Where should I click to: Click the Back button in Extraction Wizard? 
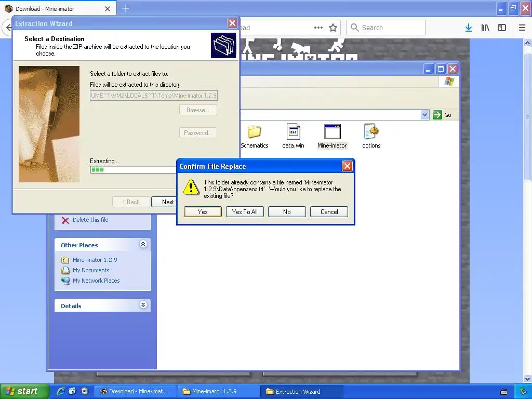click(x=131, y=202)
